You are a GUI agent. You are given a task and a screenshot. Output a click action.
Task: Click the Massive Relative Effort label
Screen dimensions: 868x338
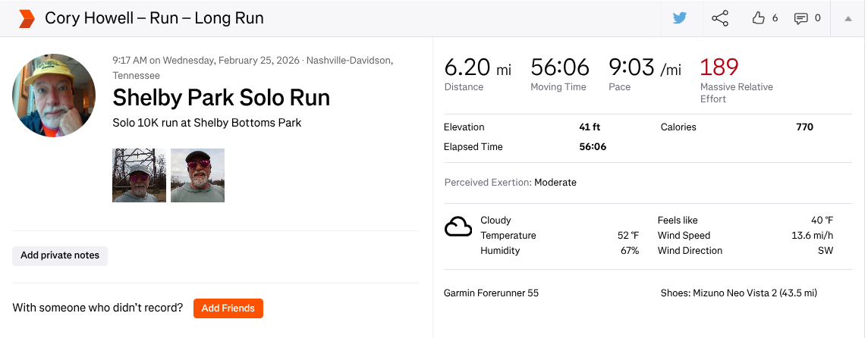tap(736, 92)
